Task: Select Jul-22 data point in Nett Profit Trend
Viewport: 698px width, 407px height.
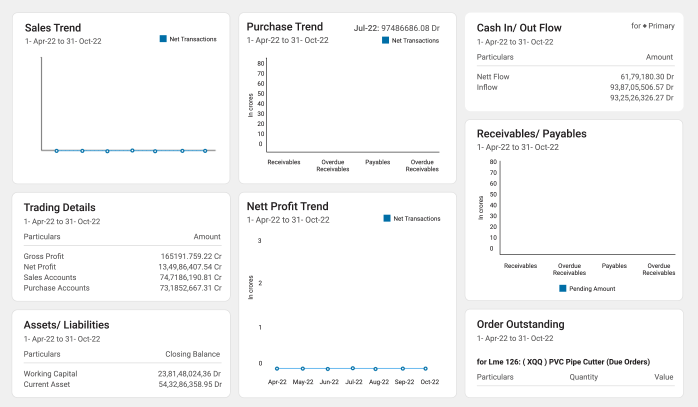Action: pos(352,369)
